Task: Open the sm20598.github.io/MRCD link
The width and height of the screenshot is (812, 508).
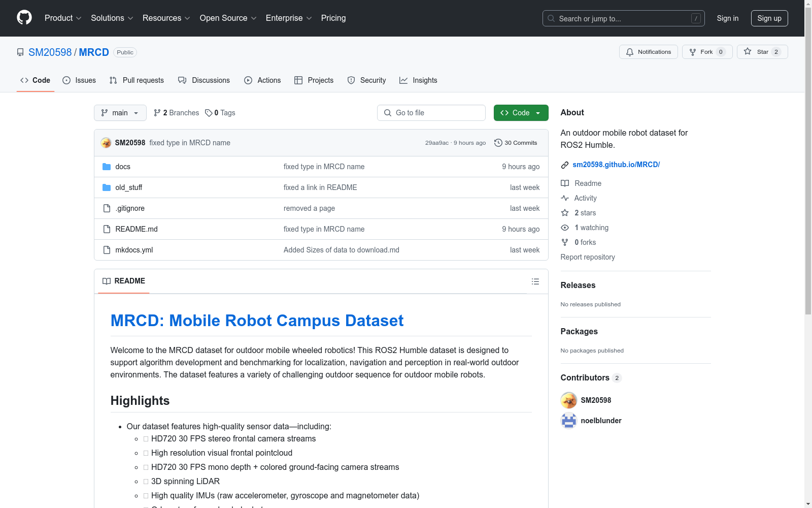Action: [616, 165]
